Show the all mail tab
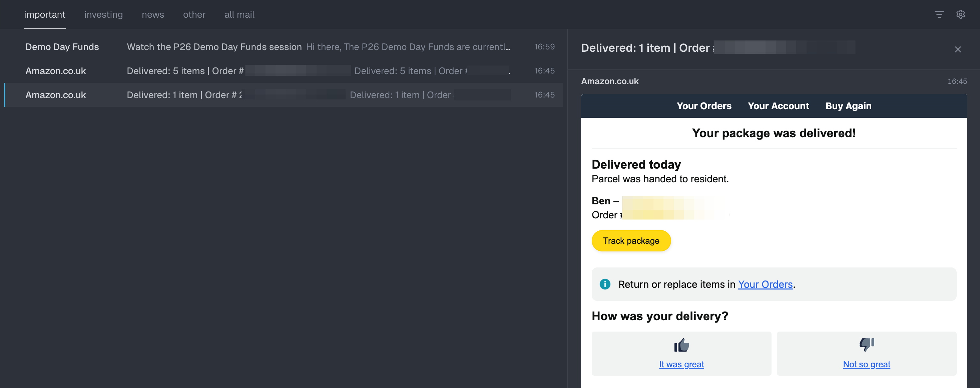Screen dimensions: 980x388 click(239, 14)
